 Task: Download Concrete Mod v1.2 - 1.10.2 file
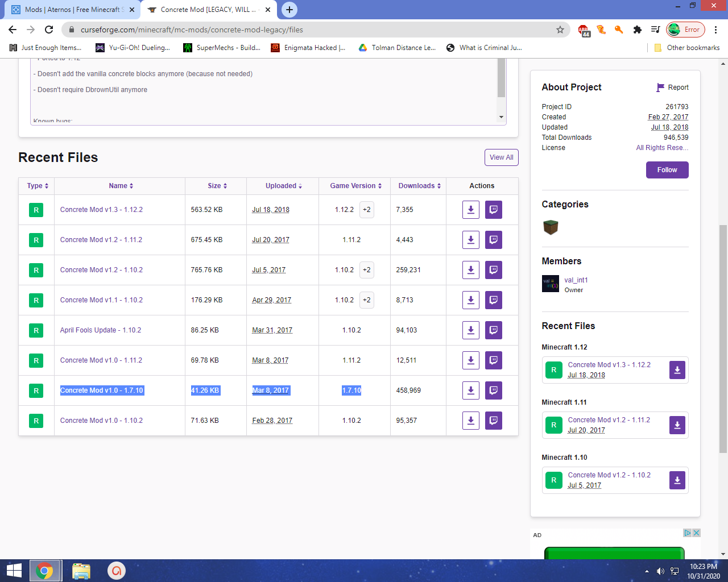pos(471,270)
